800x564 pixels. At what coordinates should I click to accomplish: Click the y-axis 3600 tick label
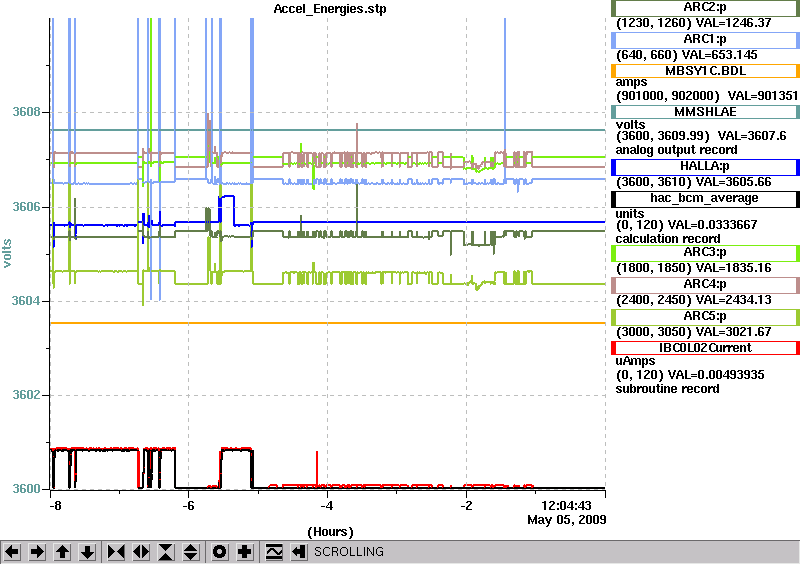click(x=26, y=489)
